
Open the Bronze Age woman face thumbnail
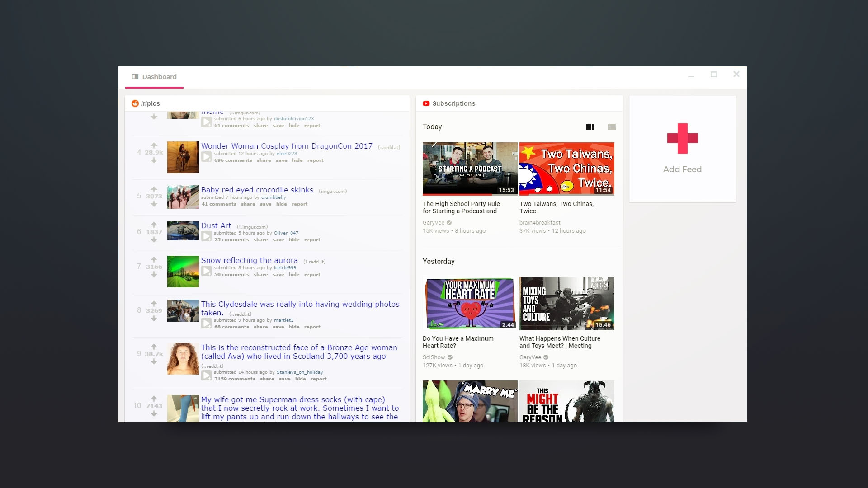[x=183, y=359]
